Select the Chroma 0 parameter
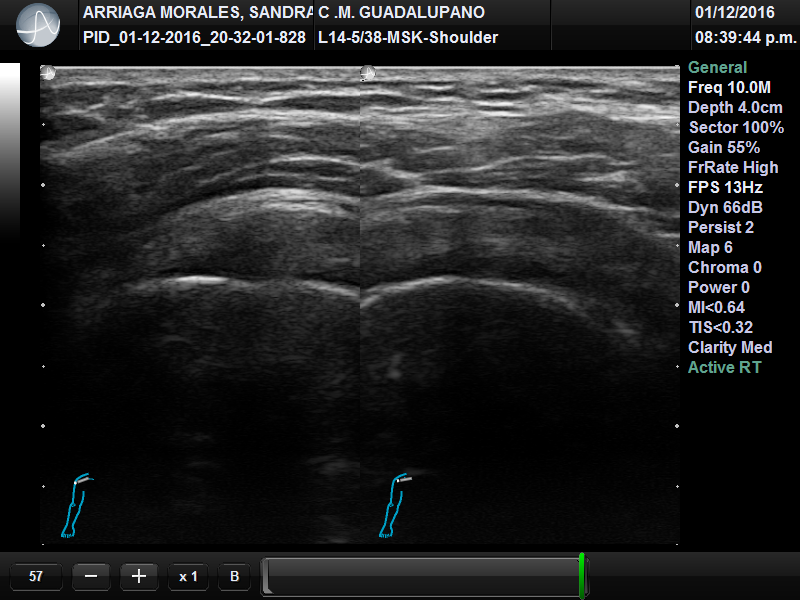The height and width of the screenshot is (600, 800). [724, 267]
